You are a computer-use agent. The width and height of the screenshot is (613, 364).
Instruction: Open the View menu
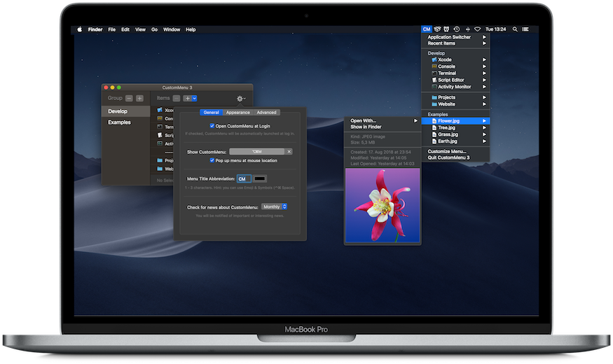140,29
